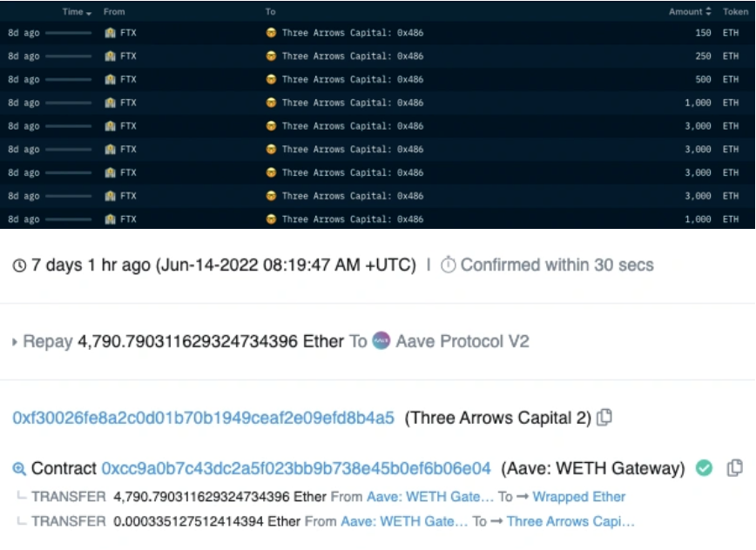The height and width of the screenshot is (550, 756).
Task: Select the TRANSFER 4,790.790311629324734396 Ether amount
Action: [x=219, y=497]
